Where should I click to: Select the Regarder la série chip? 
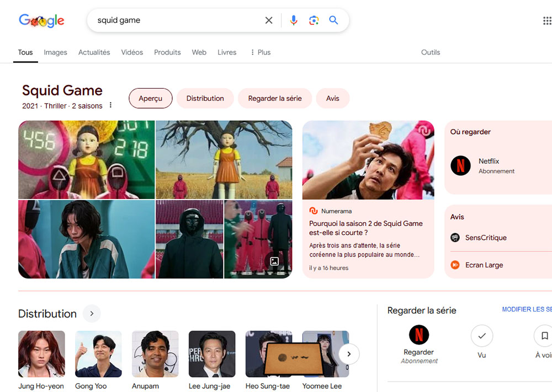[275, 99]
